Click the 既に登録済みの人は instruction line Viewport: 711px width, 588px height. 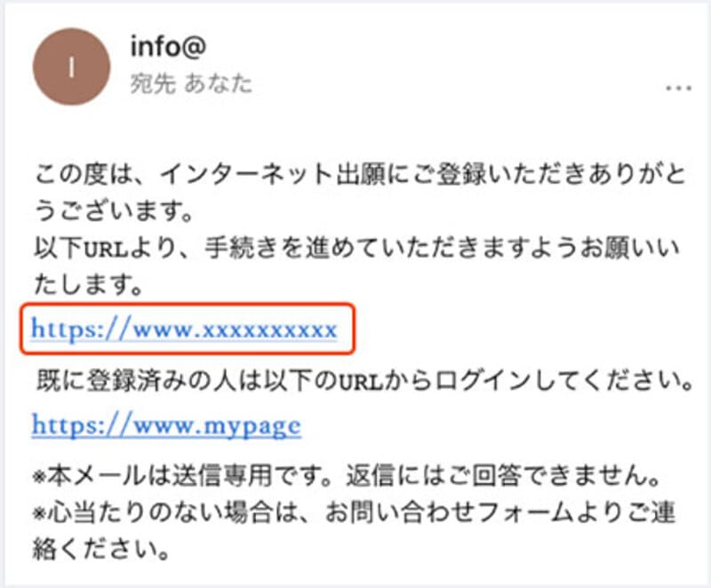365,380
